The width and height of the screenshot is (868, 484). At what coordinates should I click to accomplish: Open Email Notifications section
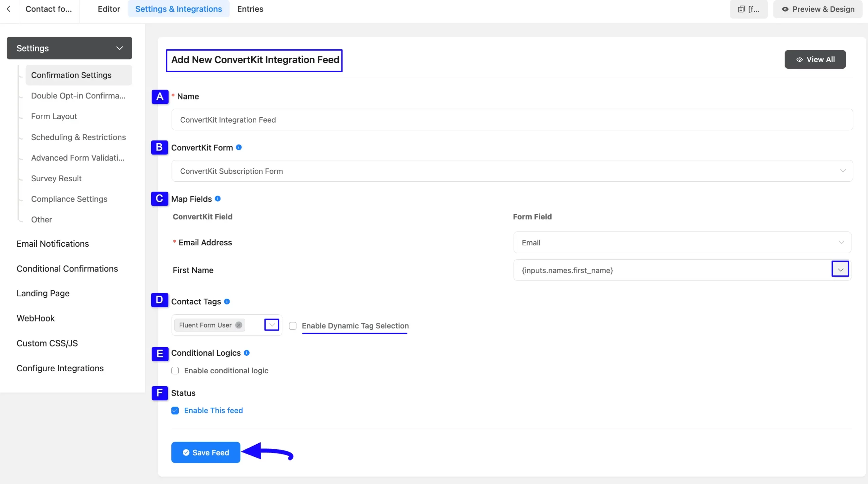coord(53,244)
